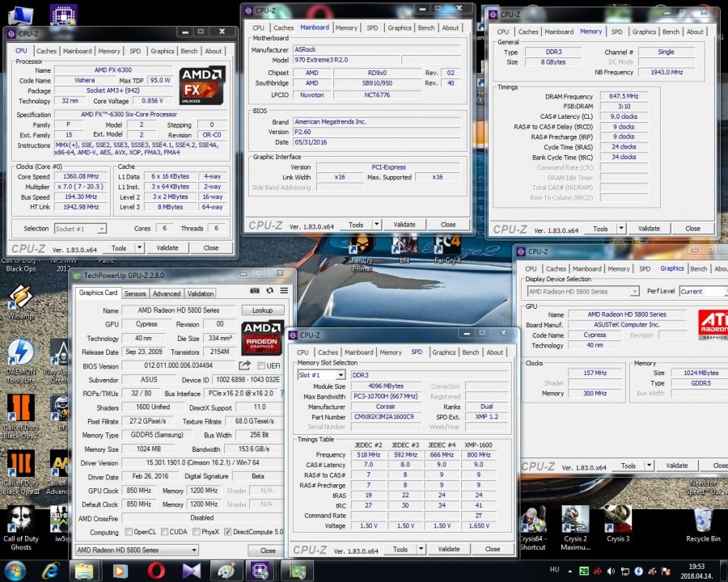
Task: Show hidden tray icons with the arrow
Action: [x=570, y=571]
